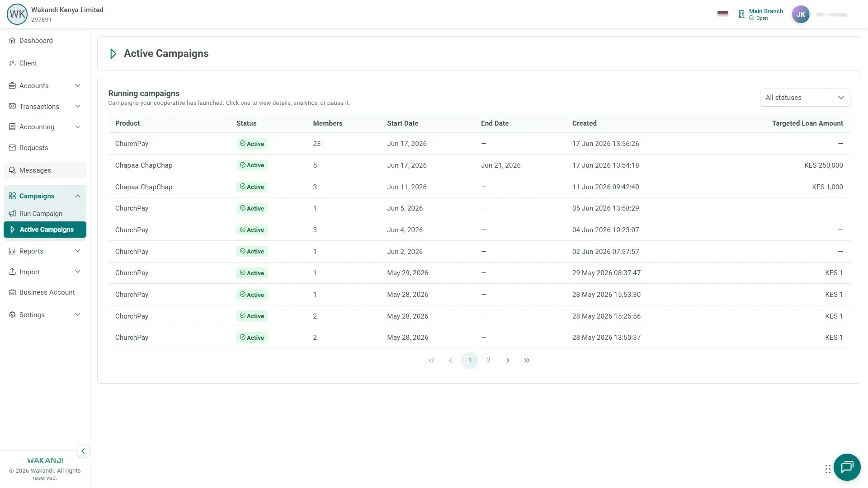Screen dimensions: 868x488
Task: Open the ChurchPay campaign created 17 Jun 13:56:26
Action: 479,144
